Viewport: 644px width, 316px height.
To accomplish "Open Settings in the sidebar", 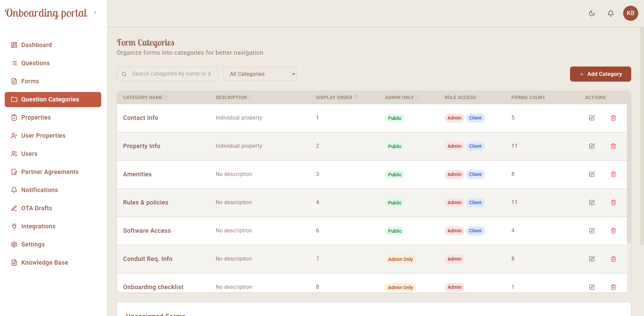I will (x=53, y=244).
